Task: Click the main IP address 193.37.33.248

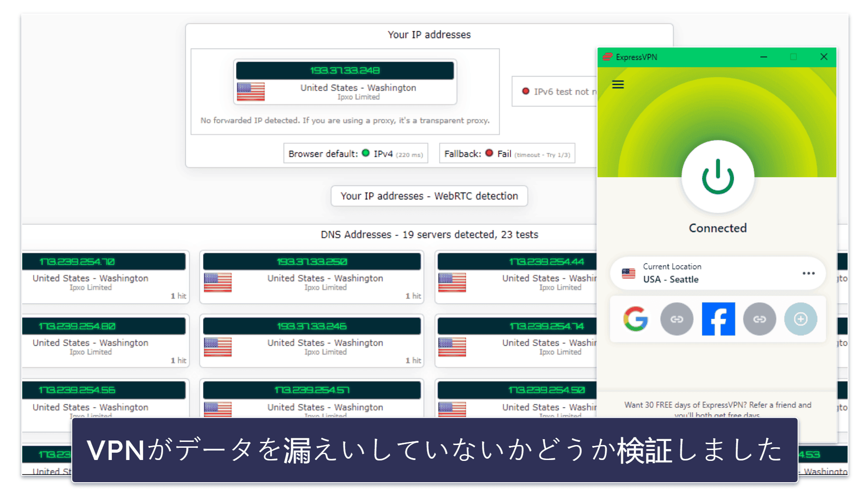Action: coord(345,70)
